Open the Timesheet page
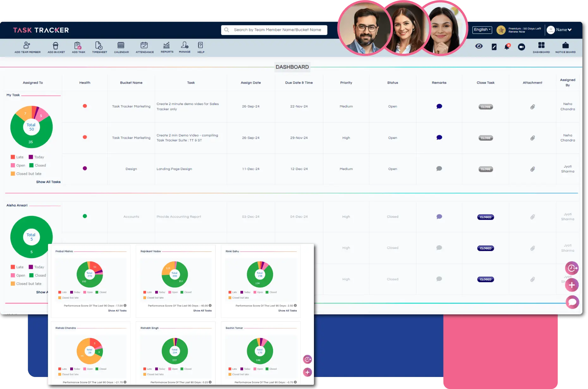This screenshot has height=389, width=588. click(x=99, y=47)
